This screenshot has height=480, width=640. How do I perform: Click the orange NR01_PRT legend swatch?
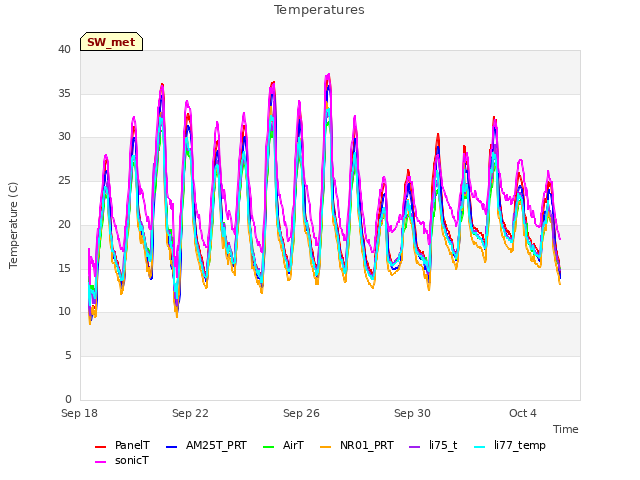(325, 447)
